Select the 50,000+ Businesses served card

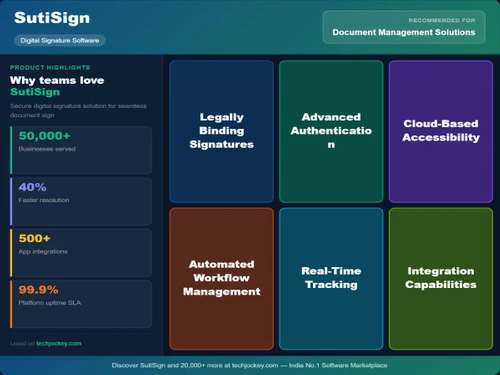tap(81, 150)
